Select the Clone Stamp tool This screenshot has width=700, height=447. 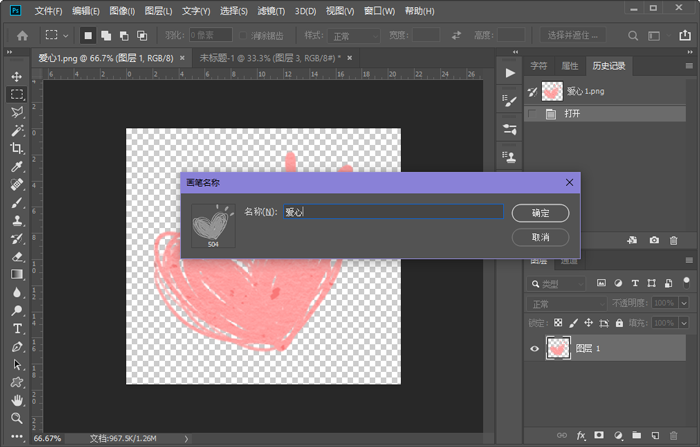click(x=17, y=221)
